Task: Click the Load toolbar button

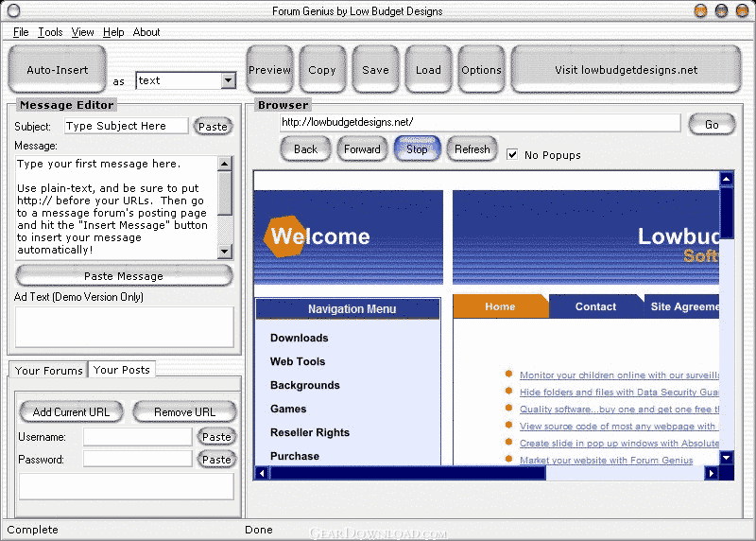Action: click(428, 69)
